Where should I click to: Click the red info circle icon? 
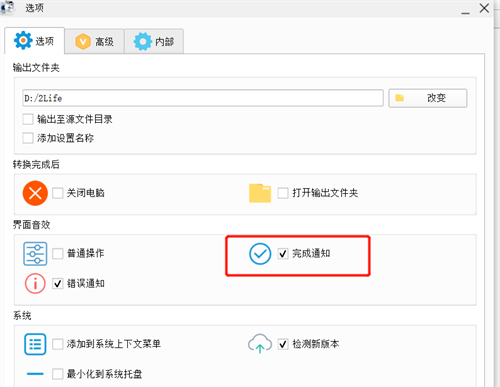(x=35, y=284)
